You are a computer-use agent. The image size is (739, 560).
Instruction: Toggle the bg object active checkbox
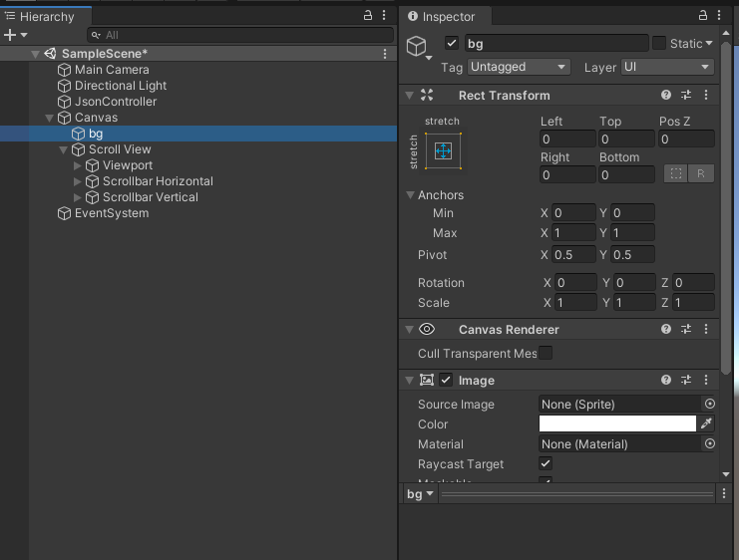[x=452, y=43]
